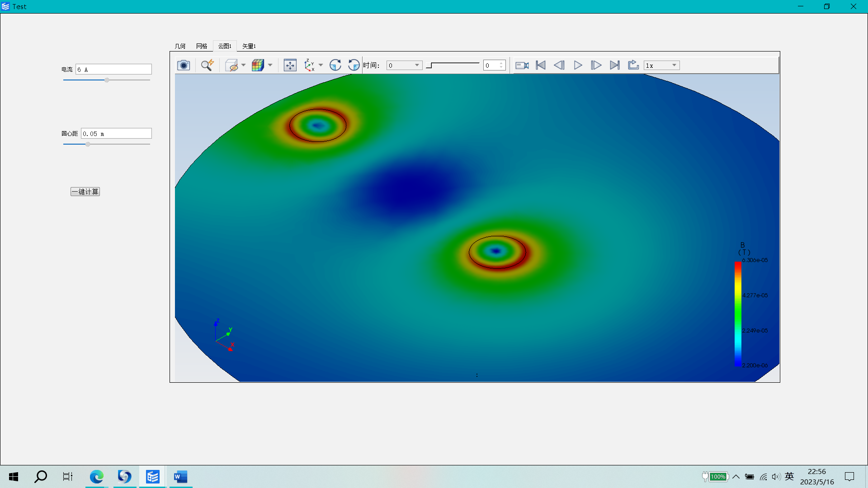868x488 pixels.
Task: Record animation with the video camera icon
Action: click(522, 65)
